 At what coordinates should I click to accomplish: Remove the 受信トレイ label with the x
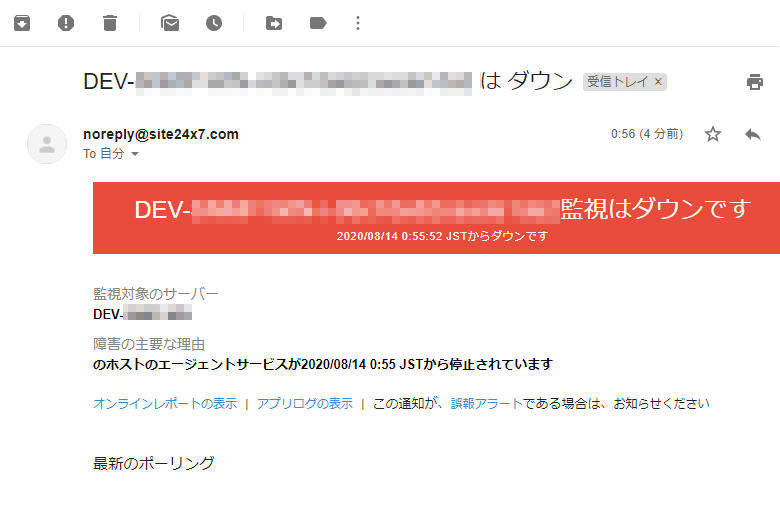[x=658, y=81]
